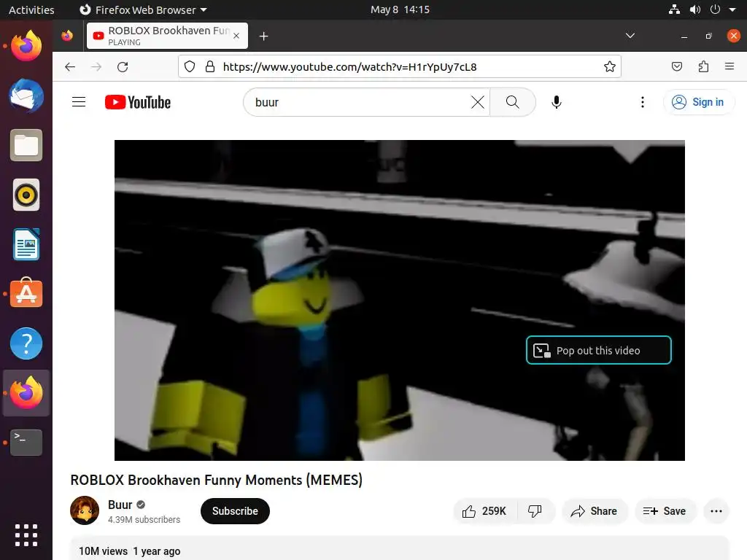747x560 pixels.
Task: Open a new browser tab
Action: (263, 36)
